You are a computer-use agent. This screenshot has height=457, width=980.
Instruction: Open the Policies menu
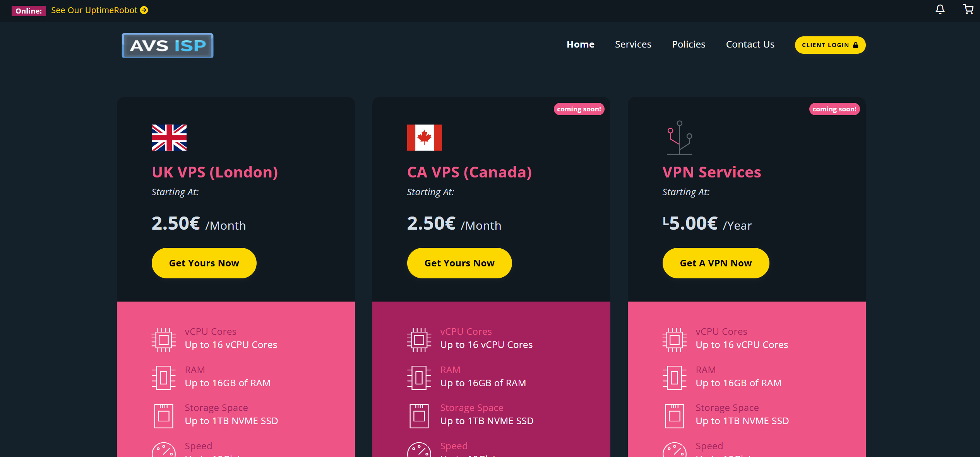pyautogui.click(x=689, y=44)
